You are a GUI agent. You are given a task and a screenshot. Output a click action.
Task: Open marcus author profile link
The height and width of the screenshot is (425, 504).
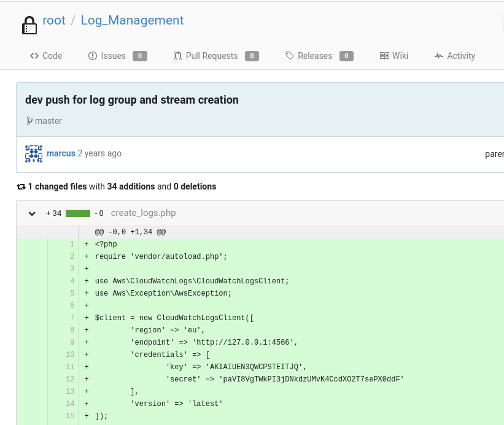pos(61,153)
